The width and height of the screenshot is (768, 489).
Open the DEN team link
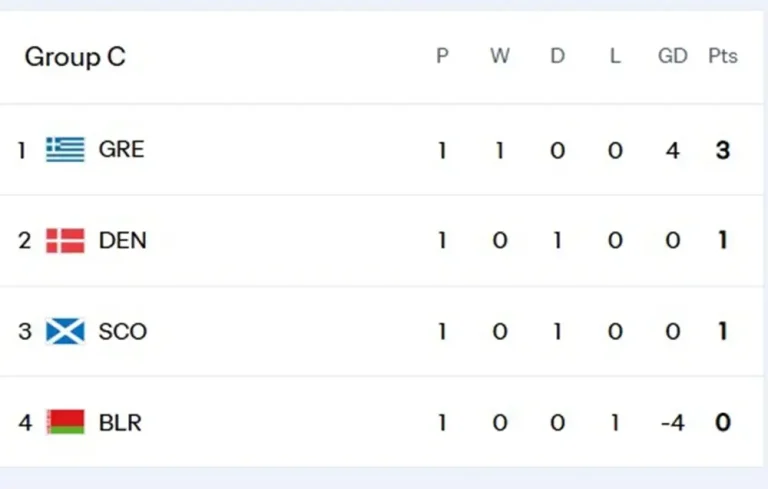click(x=122, y=241)
